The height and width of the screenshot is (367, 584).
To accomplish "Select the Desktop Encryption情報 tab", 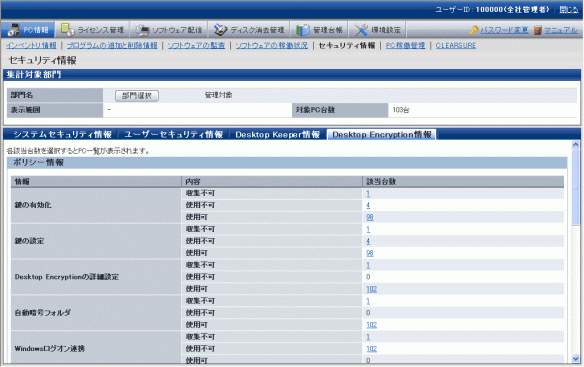I will tap(382, 135).
